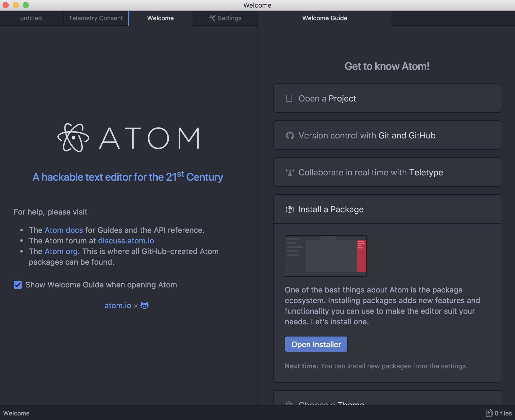Minimize the window with the yellow button
Viewport: 515px width, 420px height.
click(16, 5)
